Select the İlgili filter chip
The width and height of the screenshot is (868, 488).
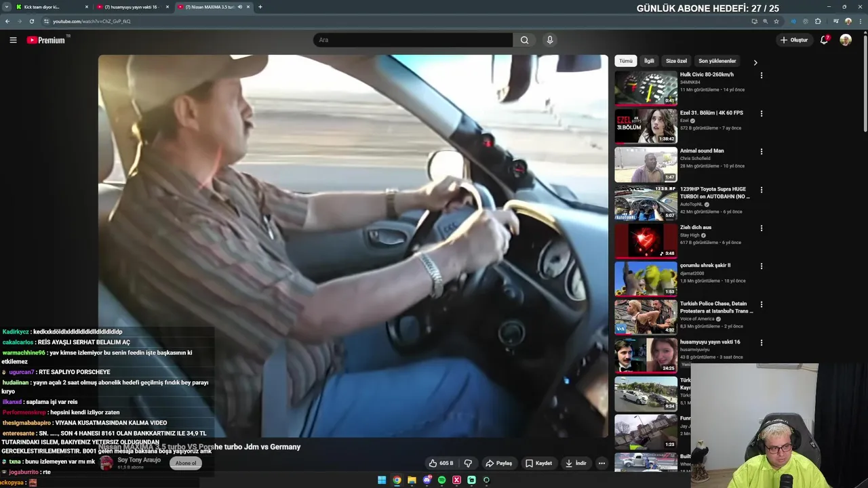point(649,61)
